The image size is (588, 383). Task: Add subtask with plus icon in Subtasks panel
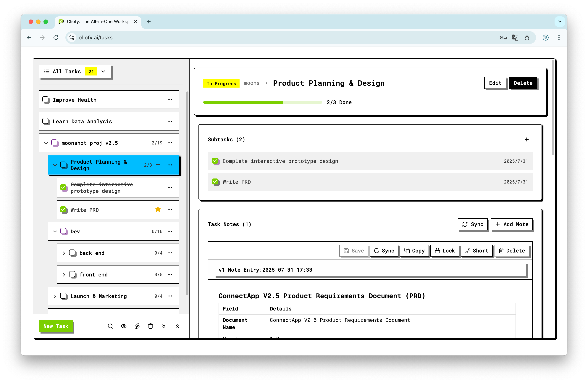[526, 140]
